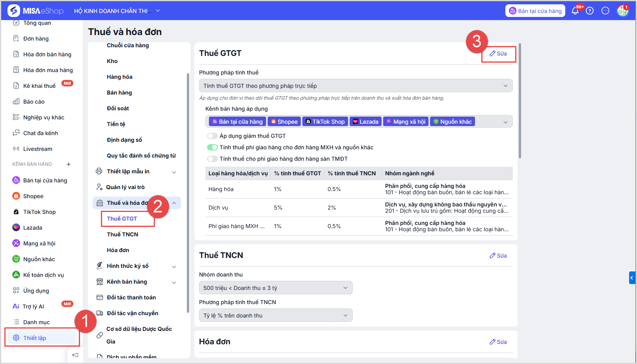Enable the Áp dụng giảm thuế GTGT toggle

[212, 136]
